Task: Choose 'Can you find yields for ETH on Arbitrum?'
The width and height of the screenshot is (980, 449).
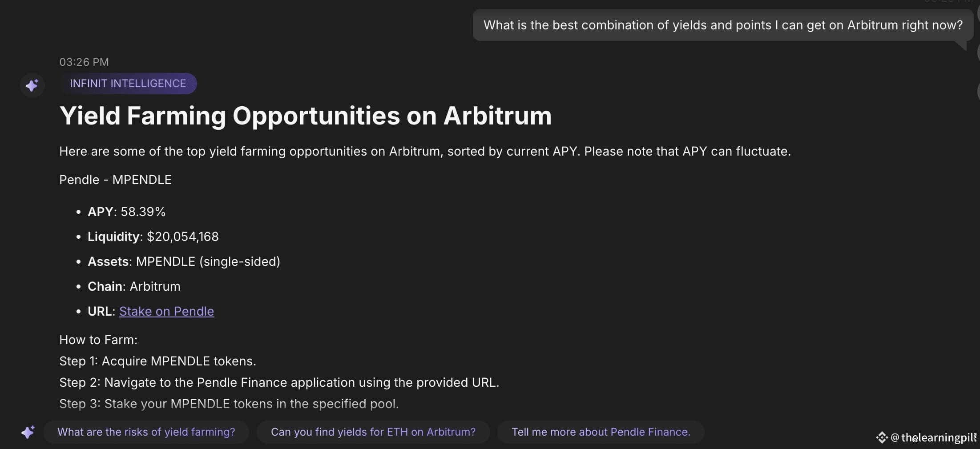Action: click(x=373, y=432)
